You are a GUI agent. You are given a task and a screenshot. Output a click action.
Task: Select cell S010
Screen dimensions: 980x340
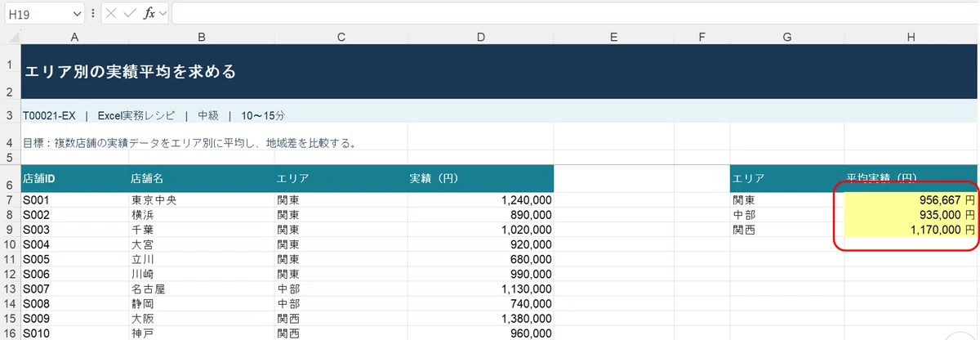[x=74, y=333]
